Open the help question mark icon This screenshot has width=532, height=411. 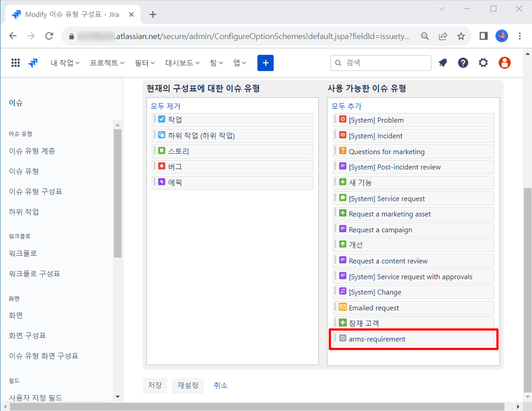click(463, 63)
